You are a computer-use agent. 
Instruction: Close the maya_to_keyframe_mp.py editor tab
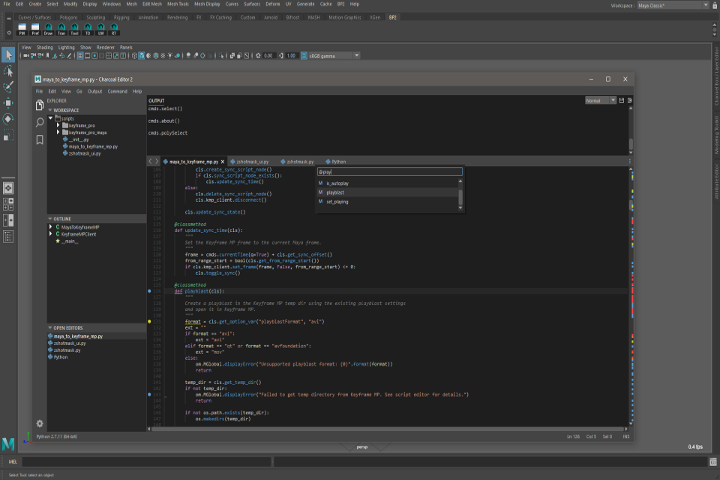(222, 161)
